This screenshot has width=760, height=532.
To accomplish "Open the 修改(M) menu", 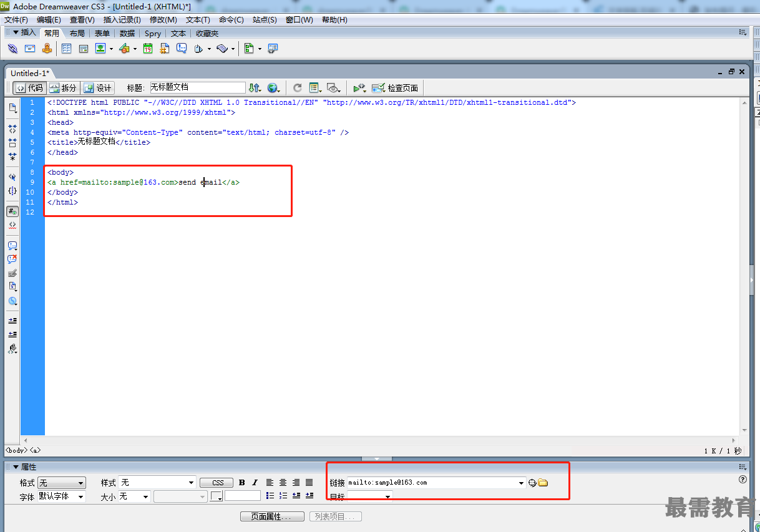I will coord(163,20).
